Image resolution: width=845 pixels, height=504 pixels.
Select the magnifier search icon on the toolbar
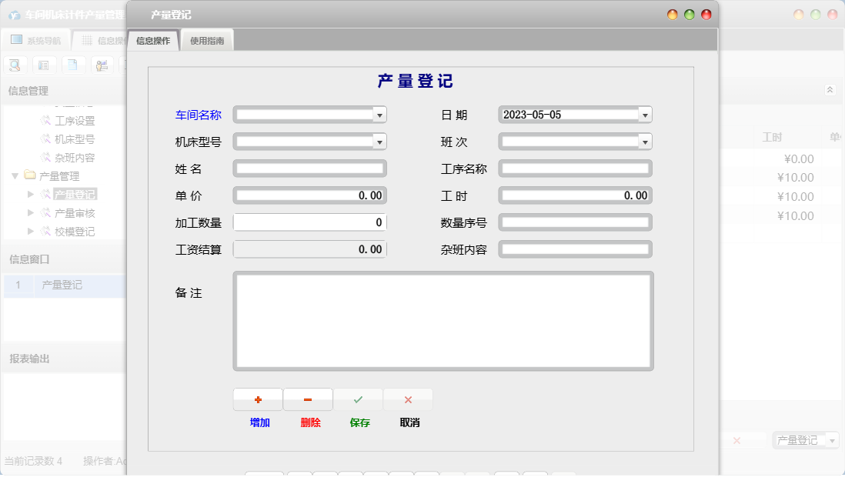(14, 65)
